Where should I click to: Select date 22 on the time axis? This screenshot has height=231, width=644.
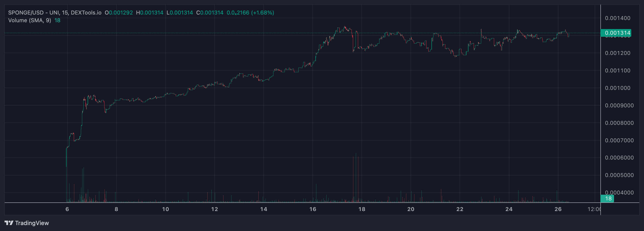[x=460, y=209]
